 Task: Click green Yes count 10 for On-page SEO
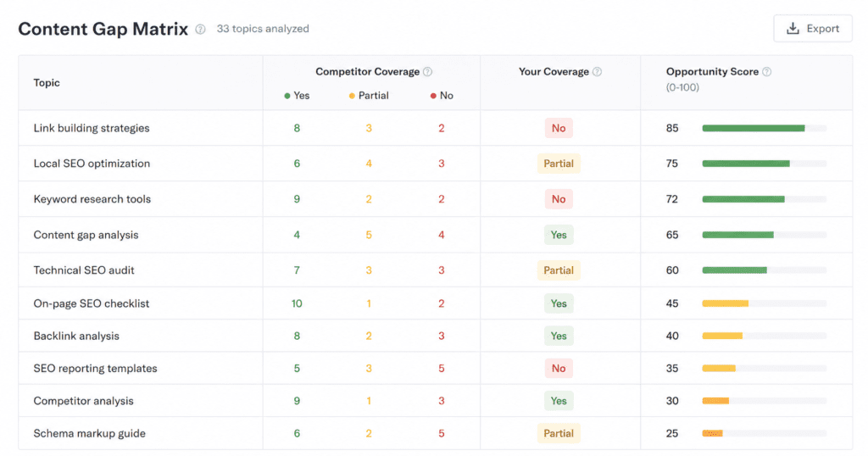[297, 303]
